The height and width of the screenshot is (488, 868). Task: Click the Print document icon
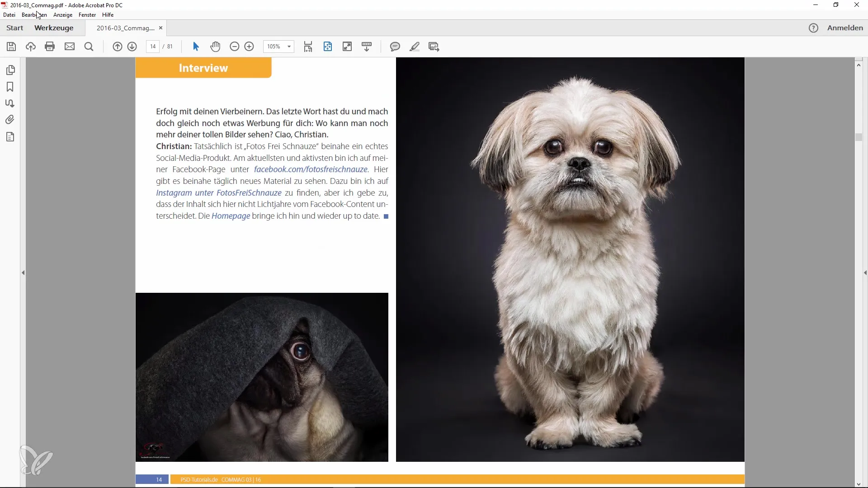[50, 47]
